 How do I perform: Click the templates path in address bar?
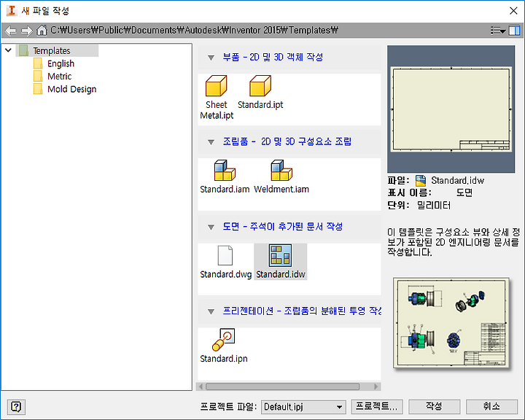(194, 31)
